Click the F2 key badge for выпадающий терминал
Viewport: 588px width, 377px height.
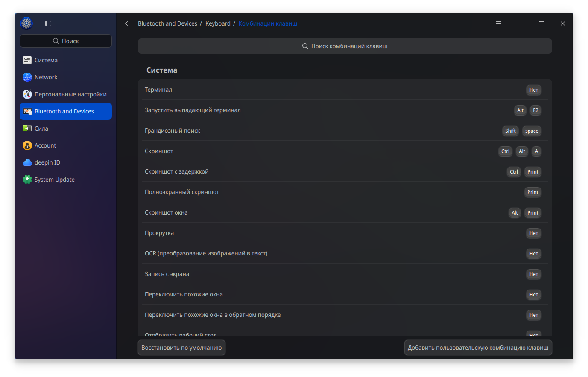click(x=535, y=110)
